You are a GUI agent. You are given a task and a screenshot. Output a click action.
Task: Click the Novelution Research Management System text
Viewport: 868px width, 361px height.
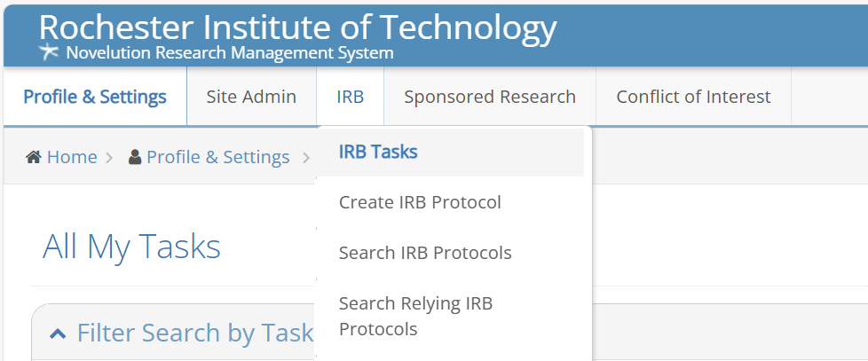[230, 53]
